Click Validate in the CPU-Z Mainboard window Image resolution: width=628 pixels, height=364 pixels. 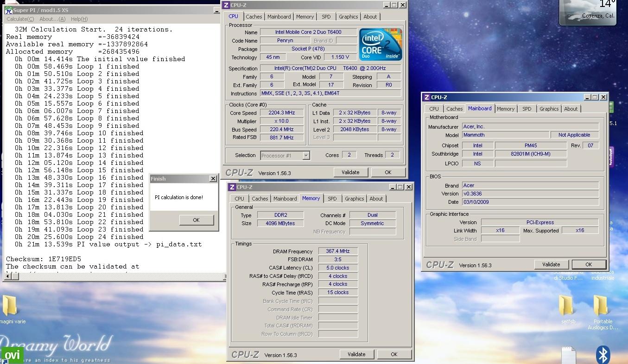[x=551, y=264]
